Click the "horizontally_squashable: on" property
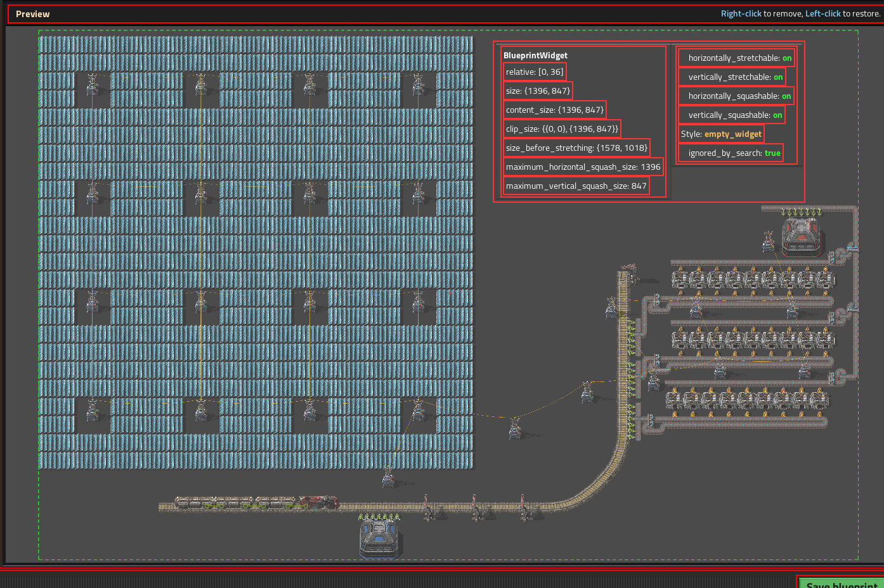Image resolution: width=884 pixels, height=588 pixels. [736, 96]
